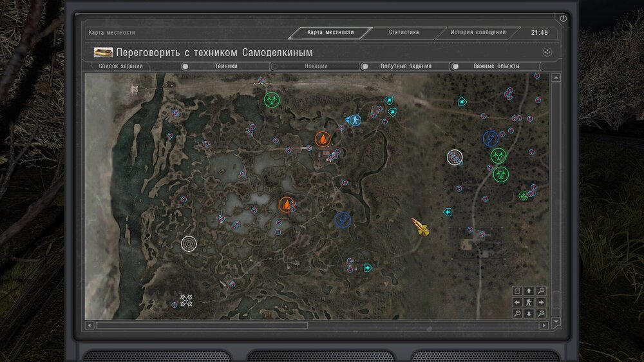This screenshot has height=362, width=644.
Task: Click the magnifier below the right-arrow button
Action: click(x=541, y=314)
